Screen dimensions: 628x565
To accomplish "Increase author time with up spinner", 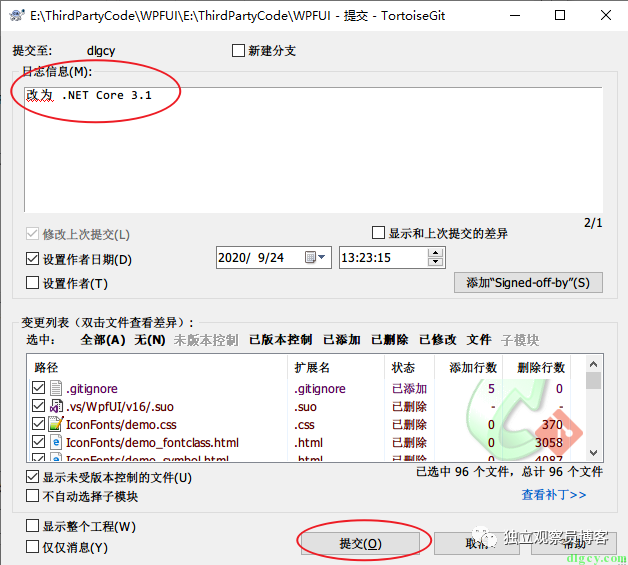I will pyautogui.click(x=435, y=253).
